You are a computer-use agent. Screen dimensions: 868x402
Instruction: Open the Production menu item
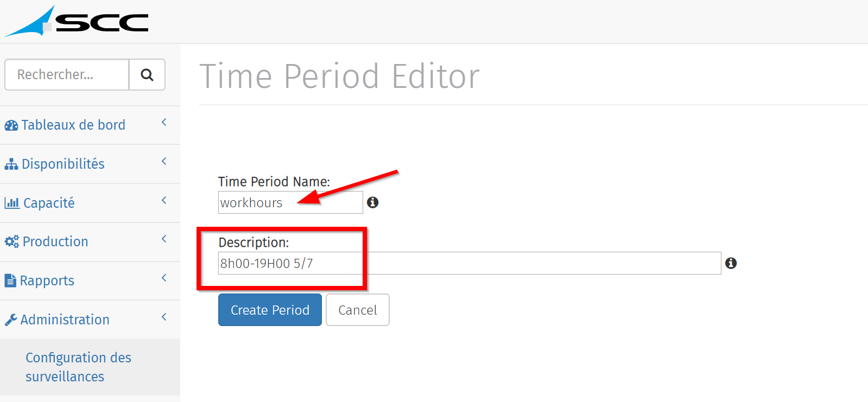tap(55, 241)
